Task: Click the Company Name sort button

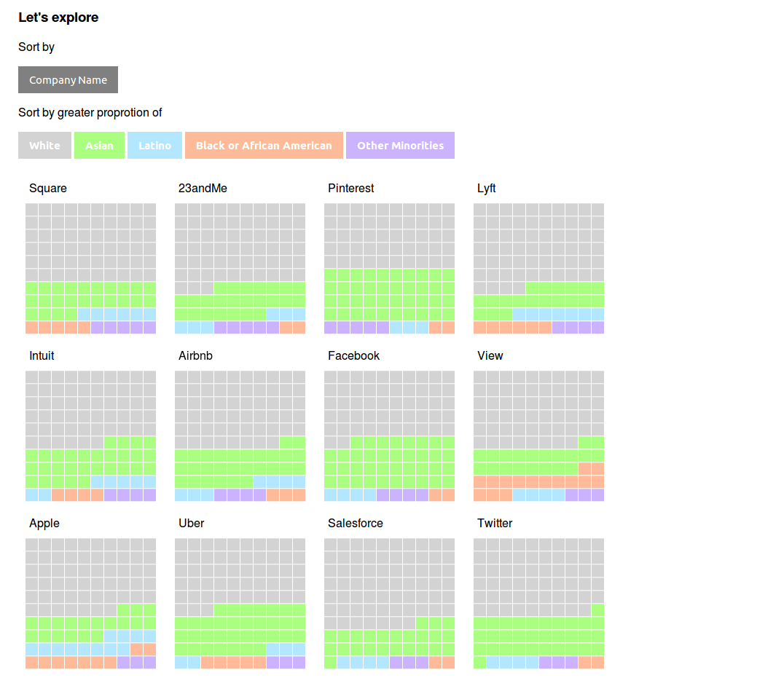Action: [68, 80]
